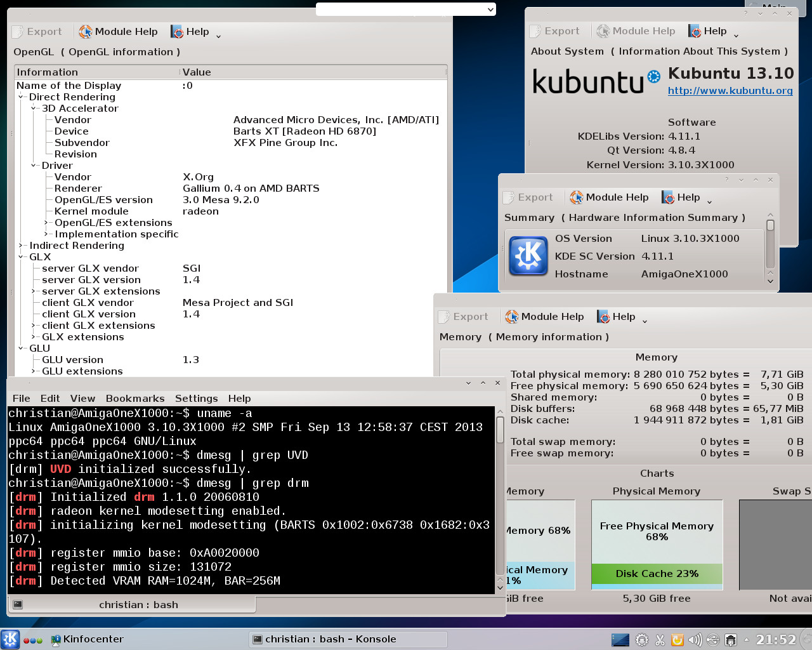The height and width of the screenshot is (650, 812).
Task: Click the terminal icon left of the Konsole tab bar
Action: (x=18, y=605)
